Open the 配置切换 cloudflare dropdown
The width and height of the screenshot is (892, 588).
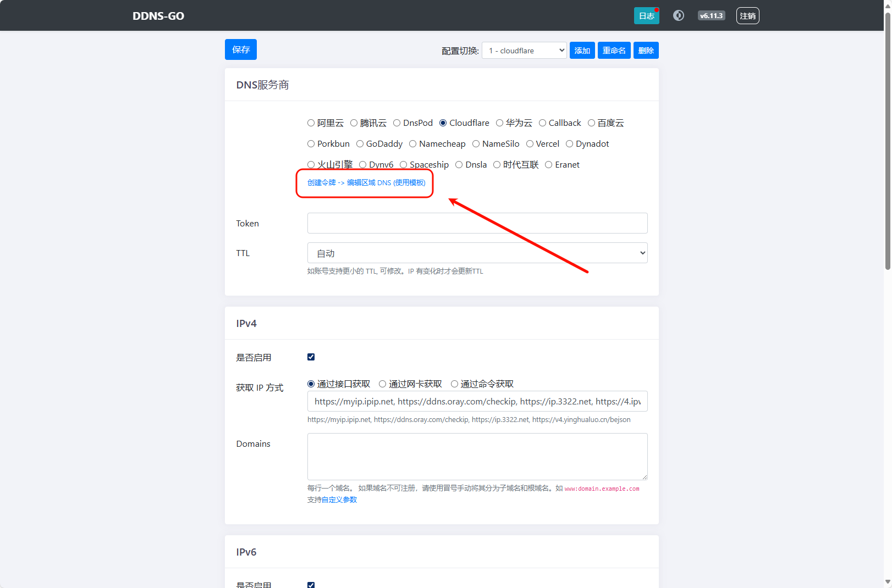(x=524, y=51)
